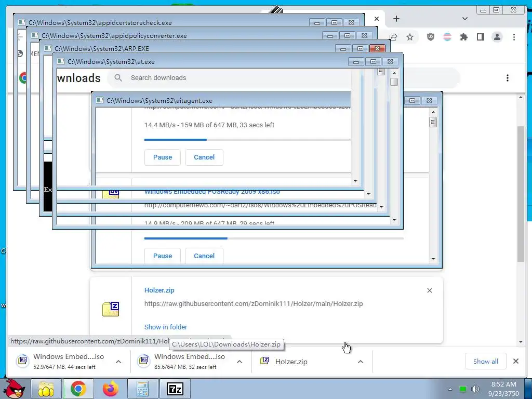Click Holzer.zip item in download shelf
532x399 pixels.
[x=291, y=362]
